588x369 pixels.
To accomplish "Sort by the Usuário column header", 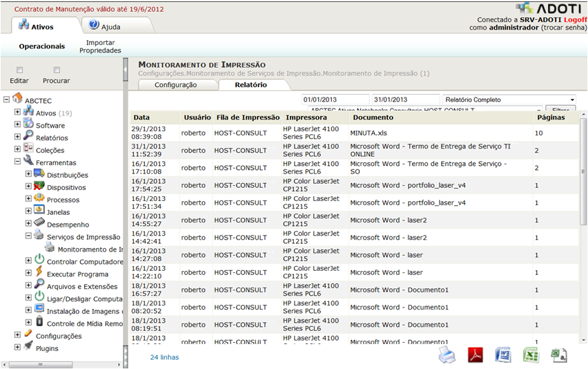I will [197, 117].
